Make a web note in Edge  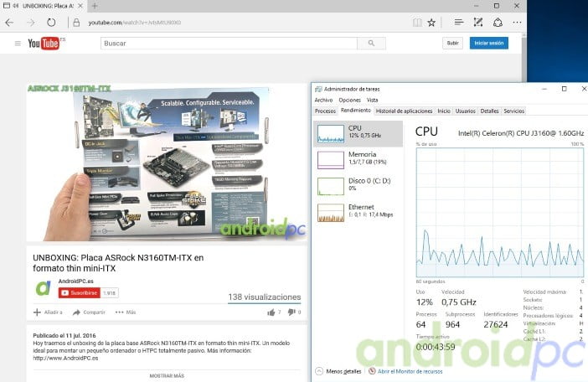[x=478, y=23]
